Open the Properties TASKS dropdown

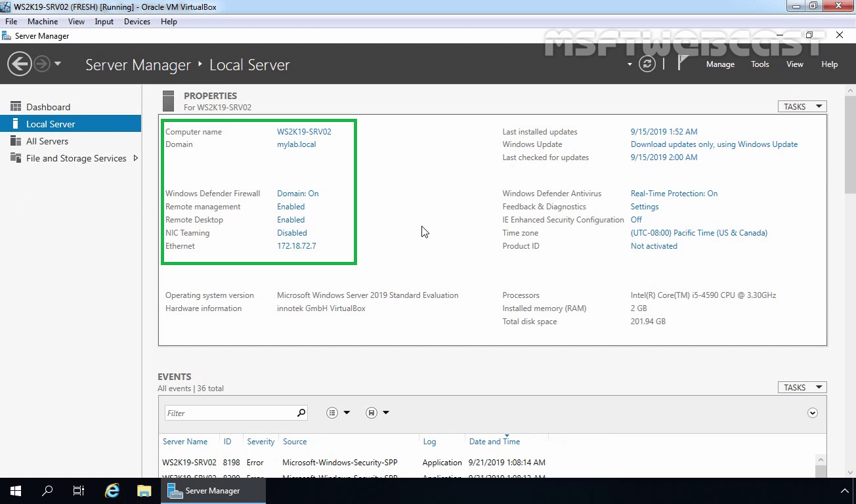[x=802, y=106]
